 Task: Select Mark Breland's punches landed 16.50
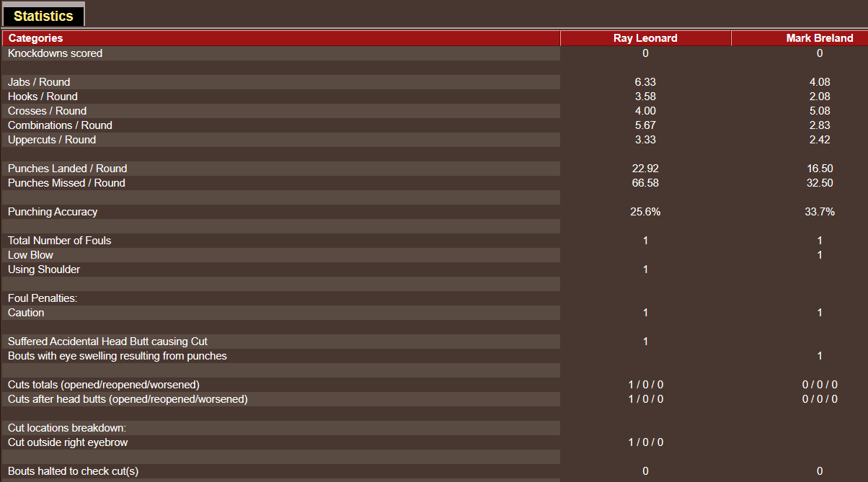point(820,169)
